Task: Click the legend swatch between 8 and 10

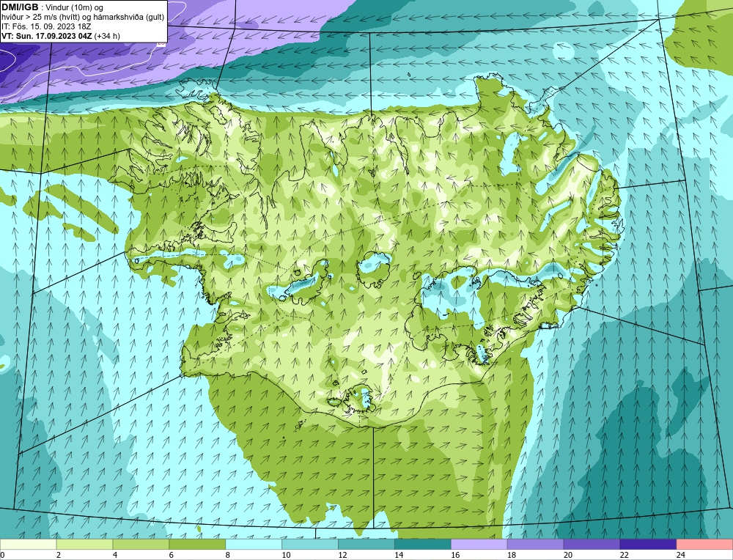Action: (x=254, y=544)
